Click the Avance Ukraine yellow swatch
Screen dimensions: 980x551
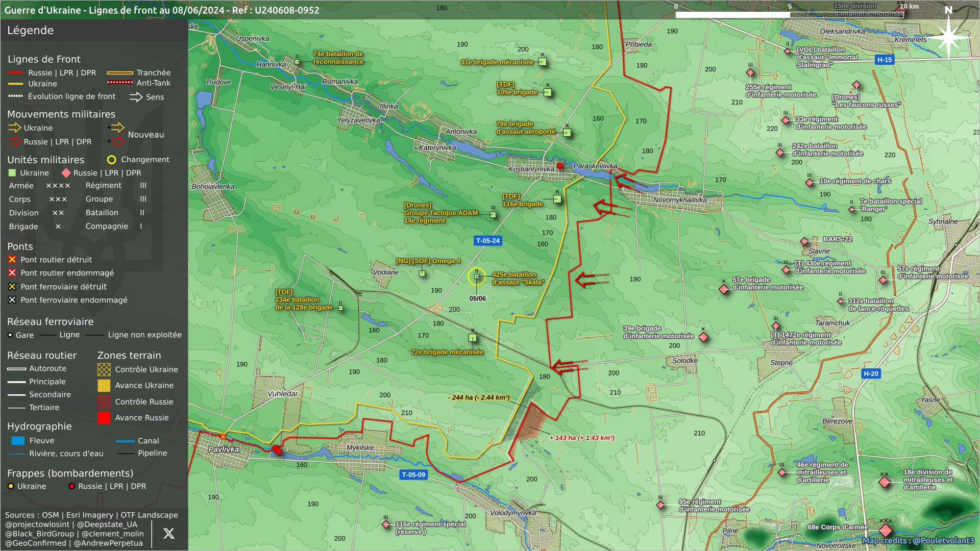104,385
